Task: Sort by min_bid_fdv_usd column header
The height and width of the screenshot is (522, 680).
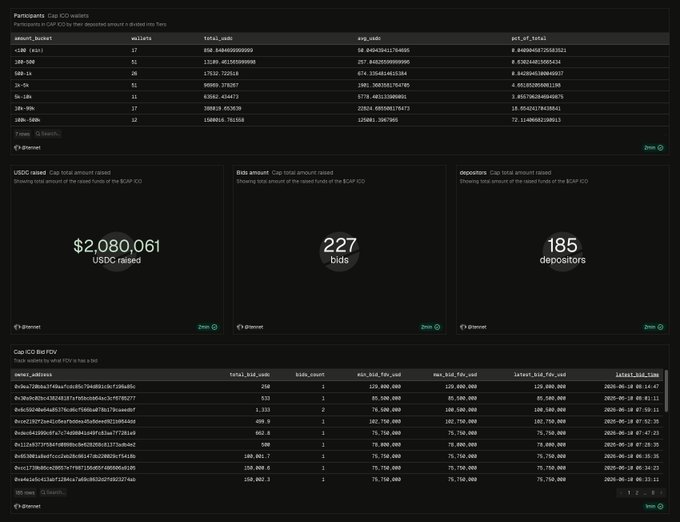Action: coord(379,375)
